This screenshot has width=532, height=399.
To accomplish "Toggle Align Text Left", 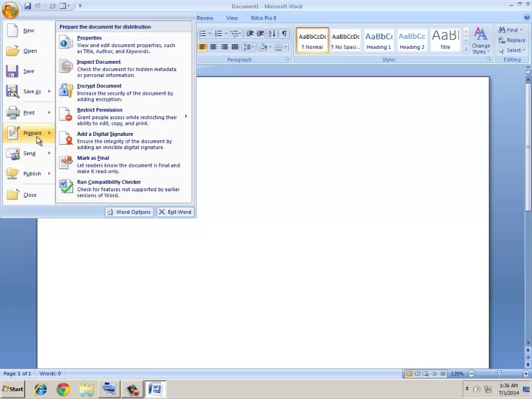I will (203, 47).
